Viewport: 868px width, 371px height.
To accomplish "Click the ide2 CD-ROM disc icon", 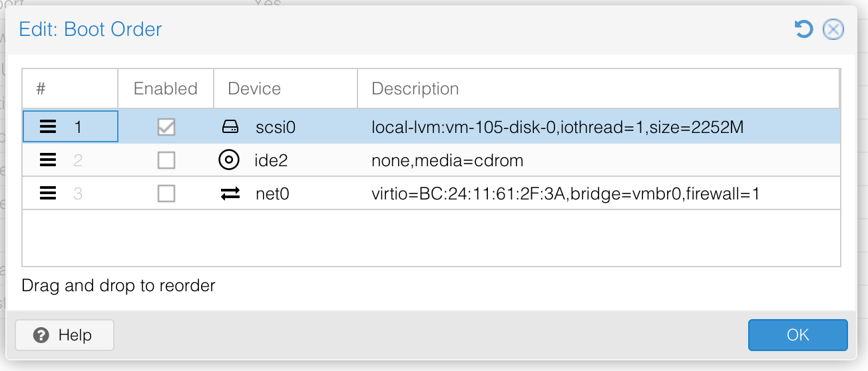I will (x=229, y=160).
